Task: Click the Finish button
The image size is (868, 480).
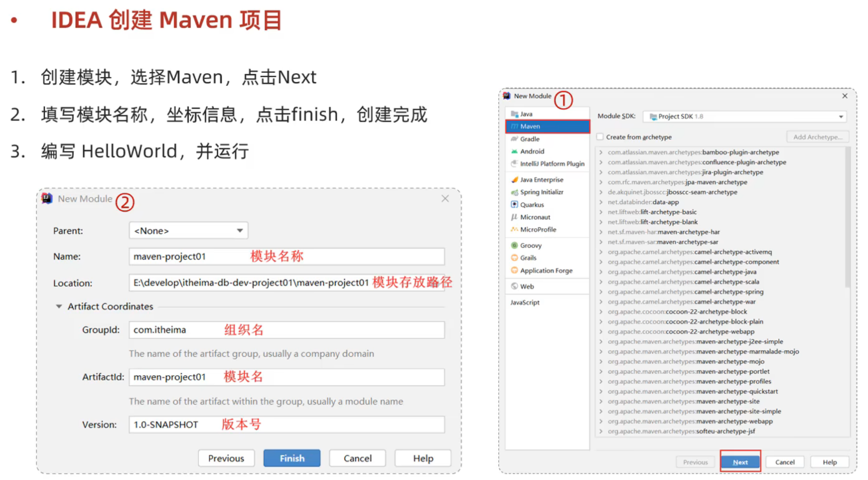Action: pos(291,458)
